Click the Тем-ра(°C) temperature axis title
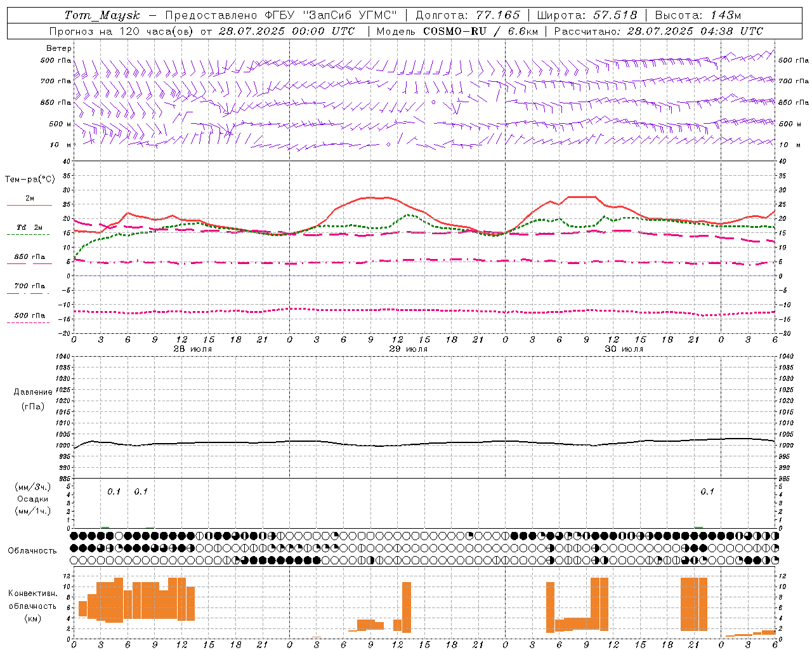Image resolution: width=812 pixels, height=650 pixels. coord(30,180)
